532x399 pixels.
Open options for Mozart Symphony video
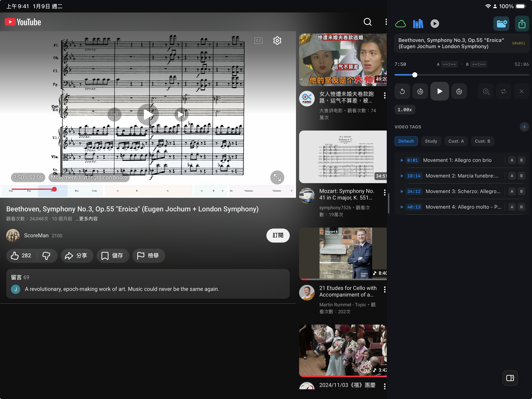385,192
